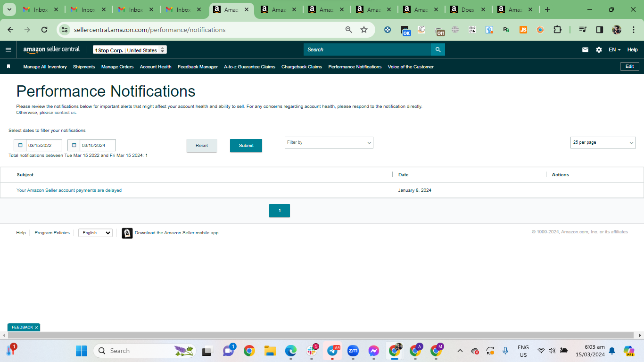644x362 pixels.
Task: Open Feedback Manager
Action: point(198,67)
